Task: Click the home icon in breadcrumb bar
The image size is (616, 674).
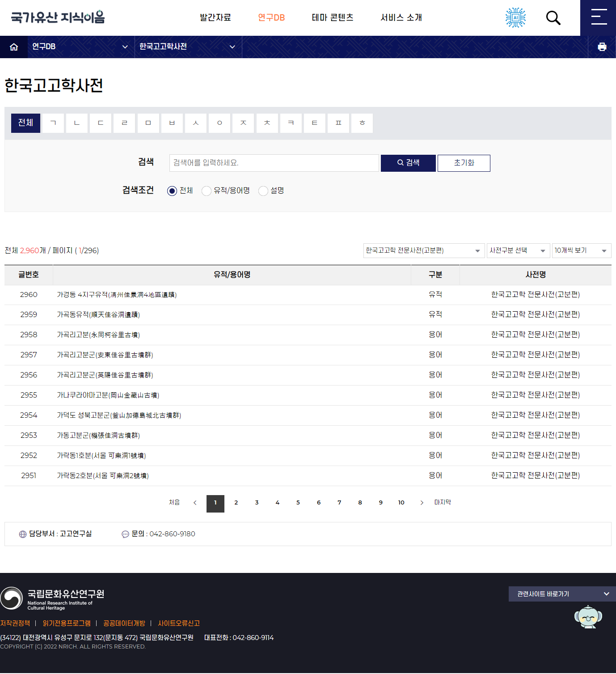Action: click(x=14, y=47)
